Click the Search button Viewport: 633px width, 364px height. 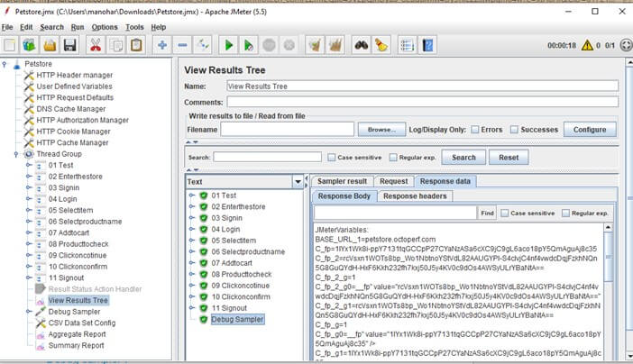click(463, 158)
